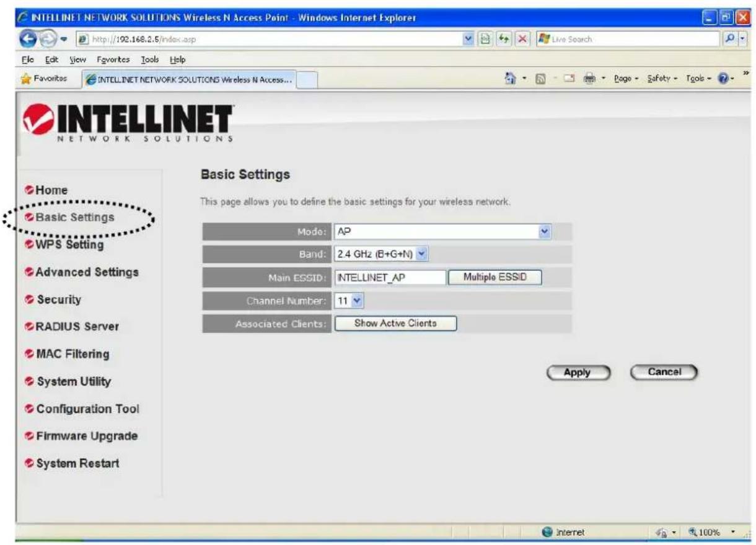This screenshot has width=756, height=545.
Task: Click the search magnifier icon
Action: [x=731, y=39]
